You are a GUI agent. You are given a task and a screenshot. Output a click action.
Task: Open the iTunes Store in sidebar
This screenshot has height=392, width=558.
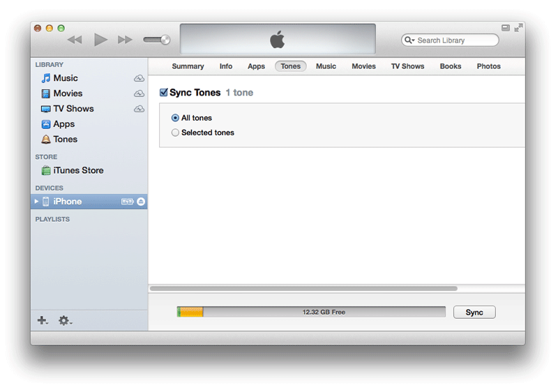[77, 170]
